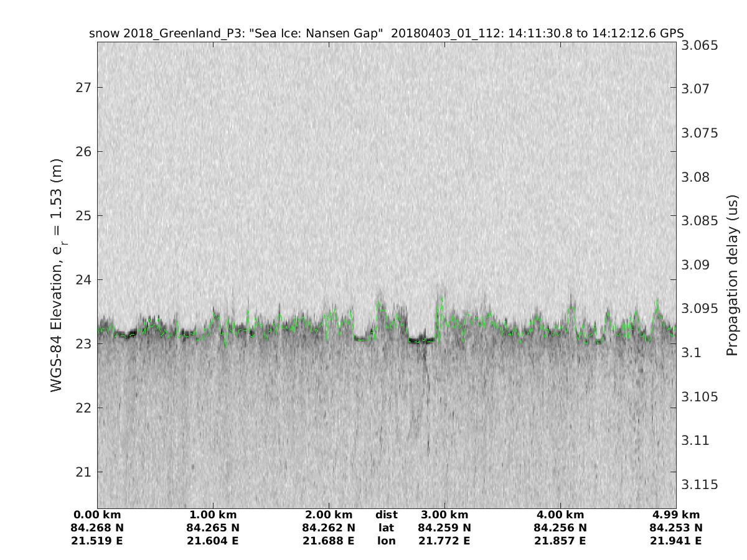Select the 21 elevation tick label
This screenshot has height=560, width=747.
pos(82,472)
